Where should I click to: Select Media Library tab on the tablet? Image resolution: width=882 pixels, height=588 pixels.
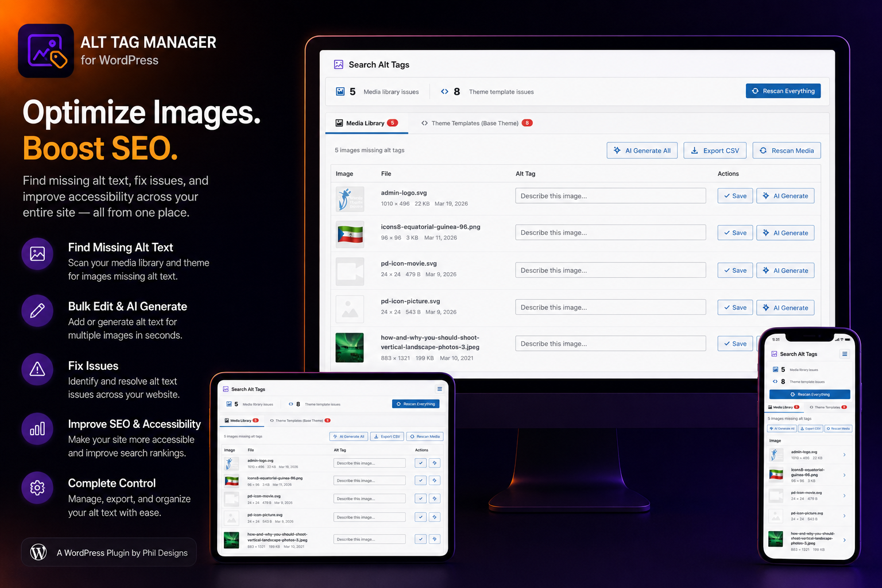(242, 420)
